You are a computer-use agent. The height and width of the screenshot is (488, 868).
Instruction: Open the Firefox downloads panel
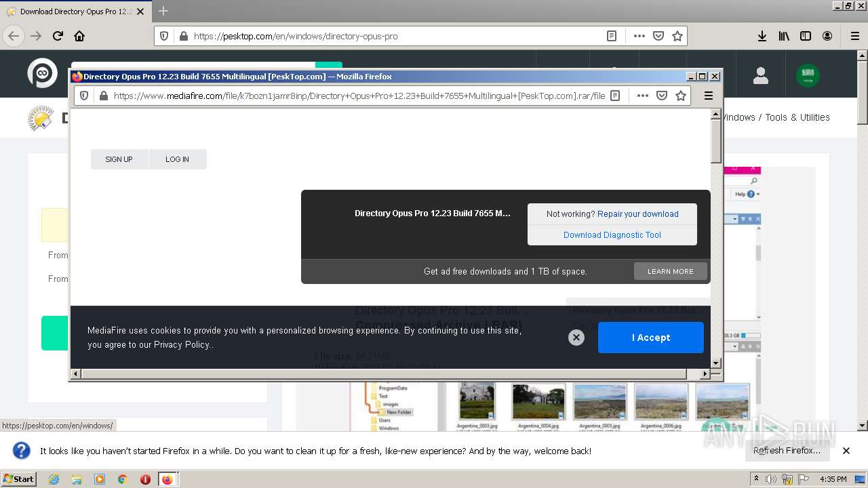point(762,36)
